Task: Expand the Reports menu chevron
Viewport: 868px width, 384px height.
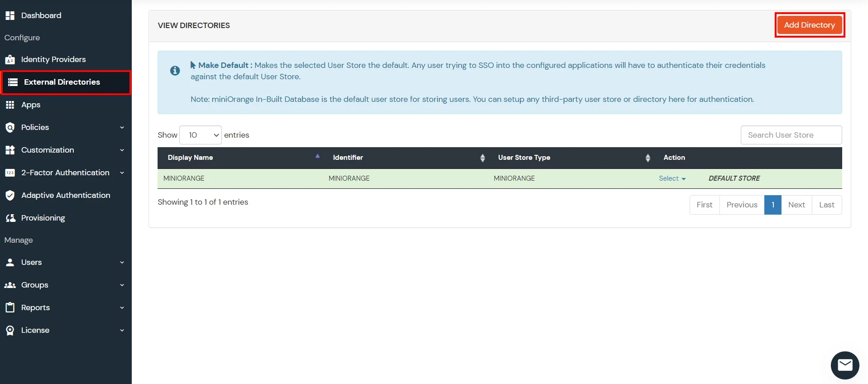Action: [x=122, y=307]
